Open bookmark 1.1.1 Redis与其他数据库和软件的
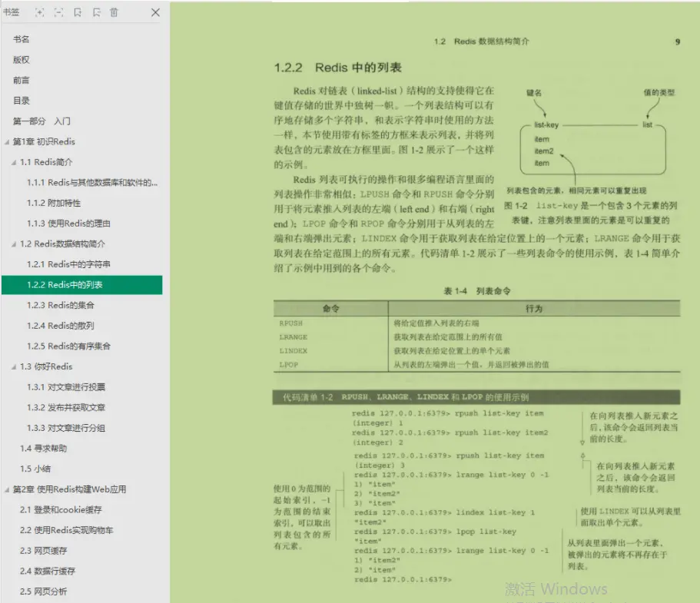The width and height of the screenshot is (700, 603). click(92, 183)
